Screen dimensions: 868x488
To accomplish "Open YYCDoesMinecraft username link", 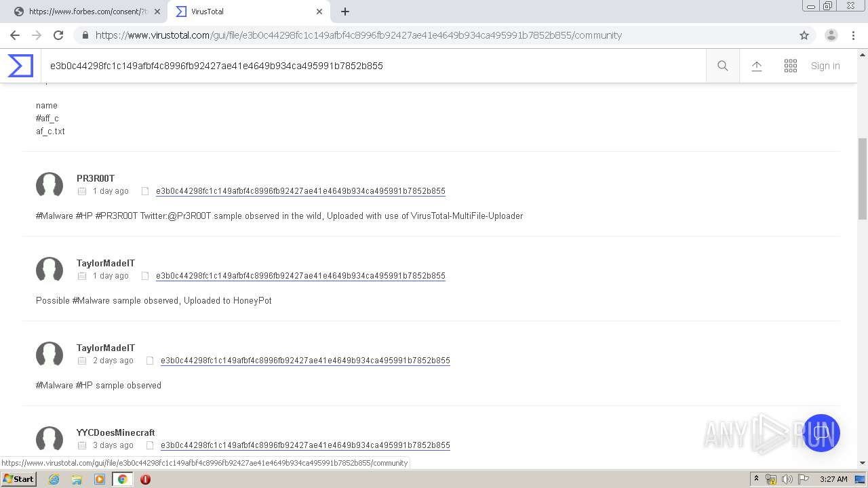I will [x=116, y=432].
